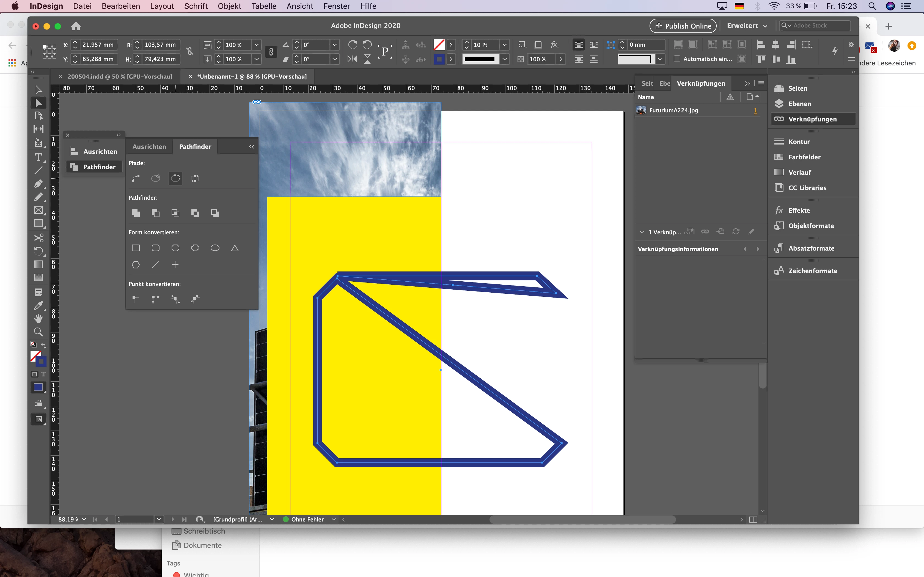
Task: Open the Farbfelder panel
Action: tap(804, 157)
